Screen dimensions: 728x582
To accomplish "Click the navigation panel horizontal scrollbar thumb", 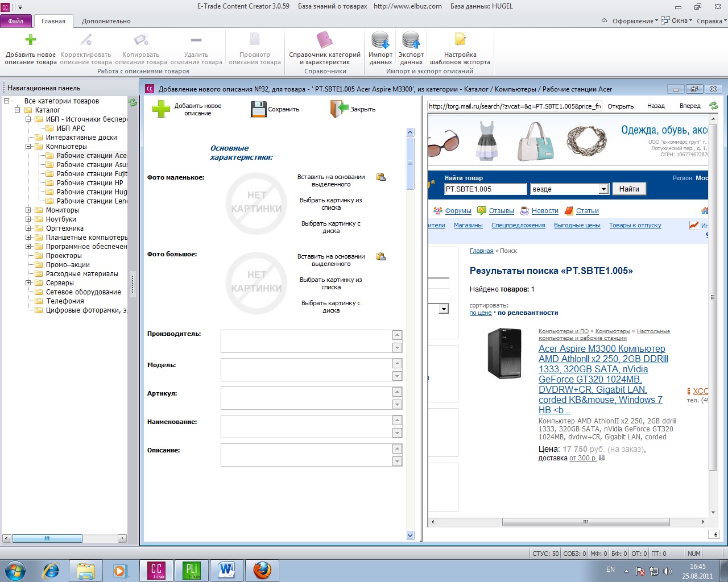I will (x=47, y=538).
